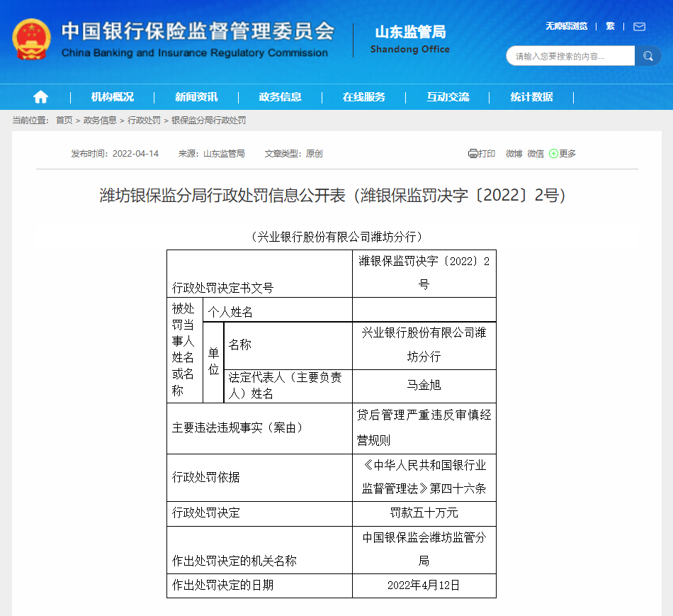Click the article headline 潍坊银保监分局行政处罚信息公开表
Viewport: 673px width, 616px height.
333,196
